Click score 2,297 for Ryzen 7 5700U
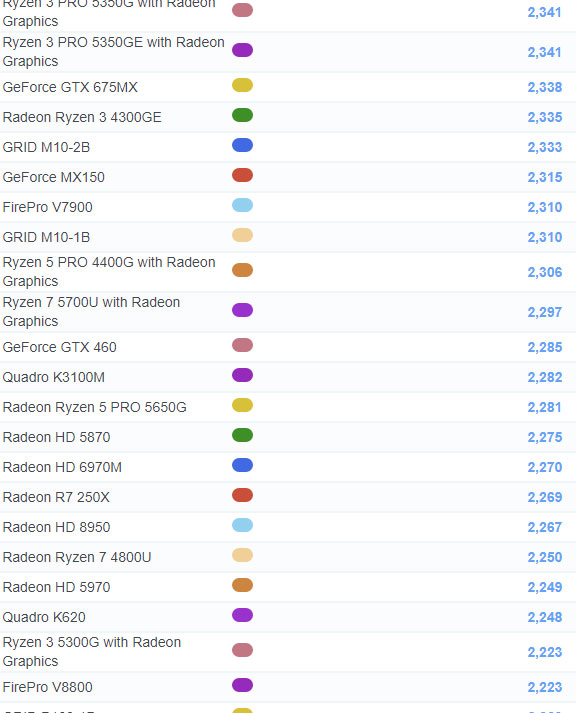The image size is (576, 713). [x=545, y=312]
